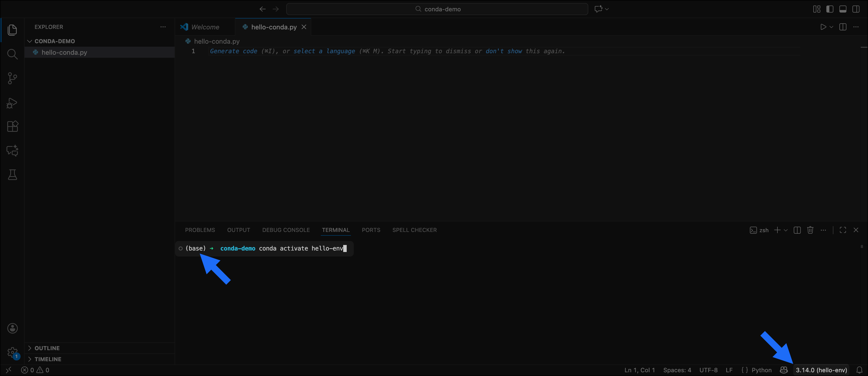Toggle the primary sidebar visibility

(830, 9)
